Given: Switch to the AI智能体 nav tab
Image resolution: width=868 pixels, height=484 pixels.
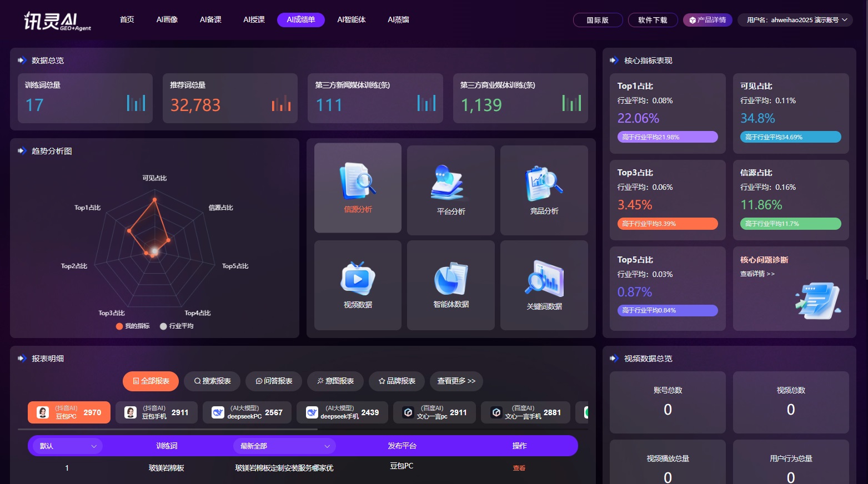Looking at the screenshot, I should coord(351,20).
